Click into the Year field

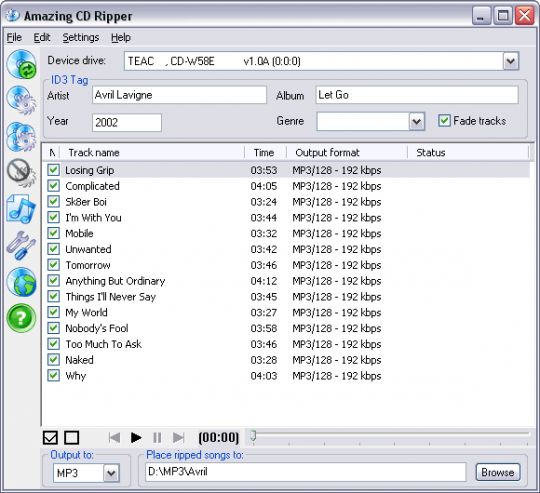pyautogui.click(x=127, y=123)
